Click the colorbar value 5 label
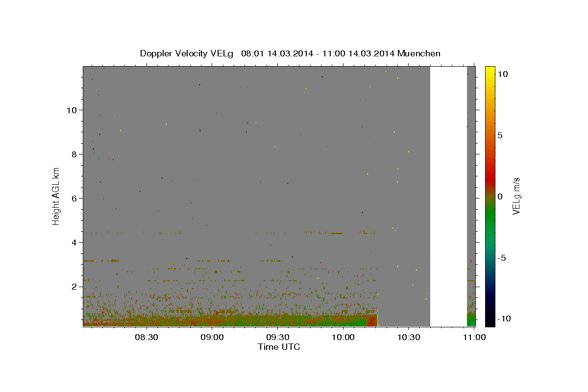This screenshot has width=588, height=392. [500, 135]
